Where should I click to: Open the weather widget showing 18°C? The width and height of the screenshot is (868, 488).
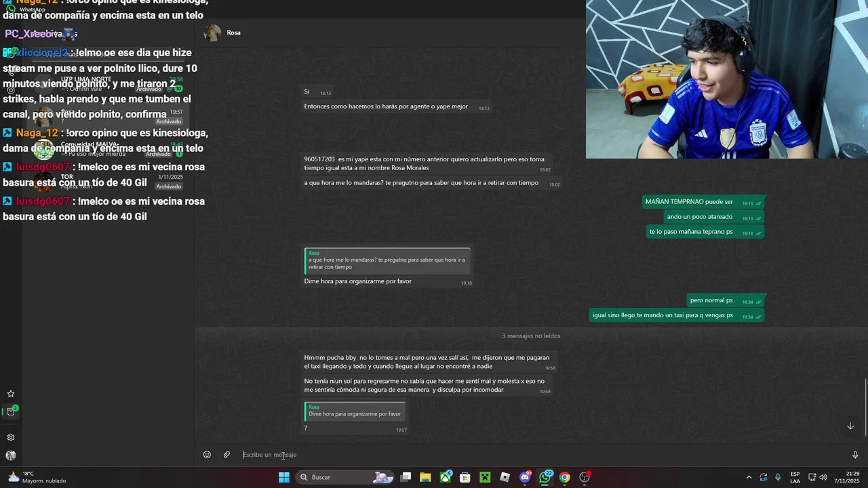(37, 477)
